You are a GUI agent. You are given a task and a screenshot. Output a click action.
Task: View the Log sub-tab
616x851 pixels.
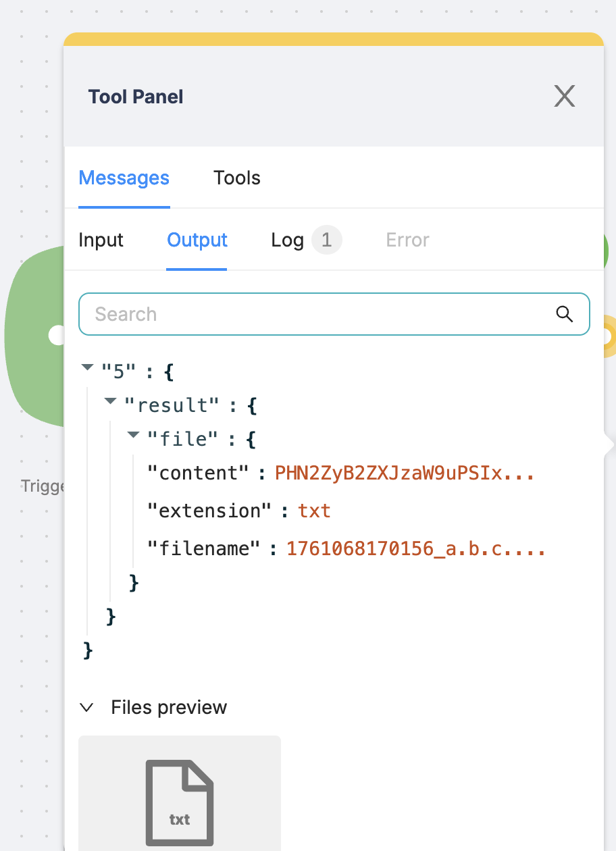tap(287, 240)
